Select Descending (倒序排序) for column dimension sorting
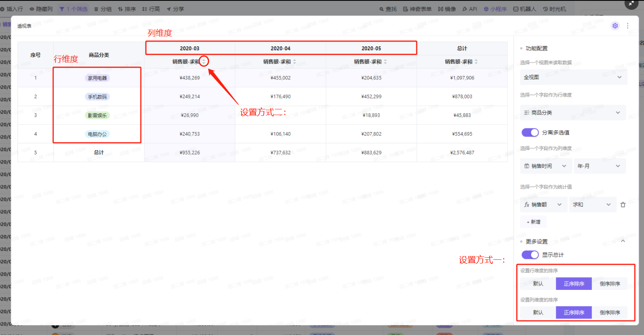The width and height of the screenshot is (644, 335). point(610,313)
